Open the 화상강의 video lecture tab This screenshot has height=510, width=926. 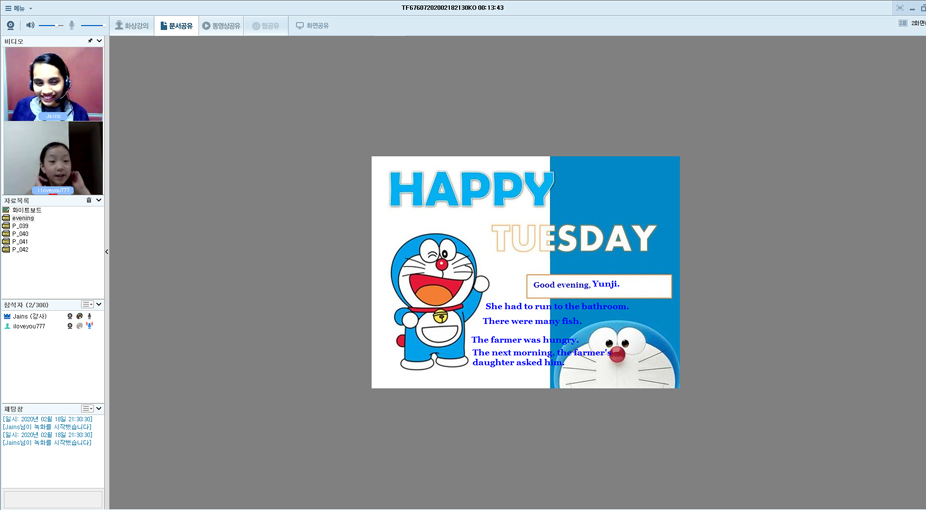131,25
